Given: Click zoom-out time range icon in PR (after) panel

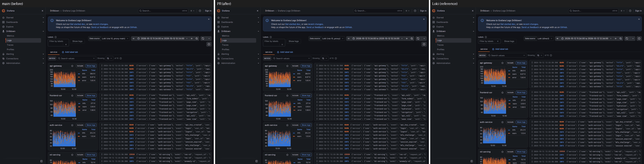Looking at the screenshot, I should 412,38.
